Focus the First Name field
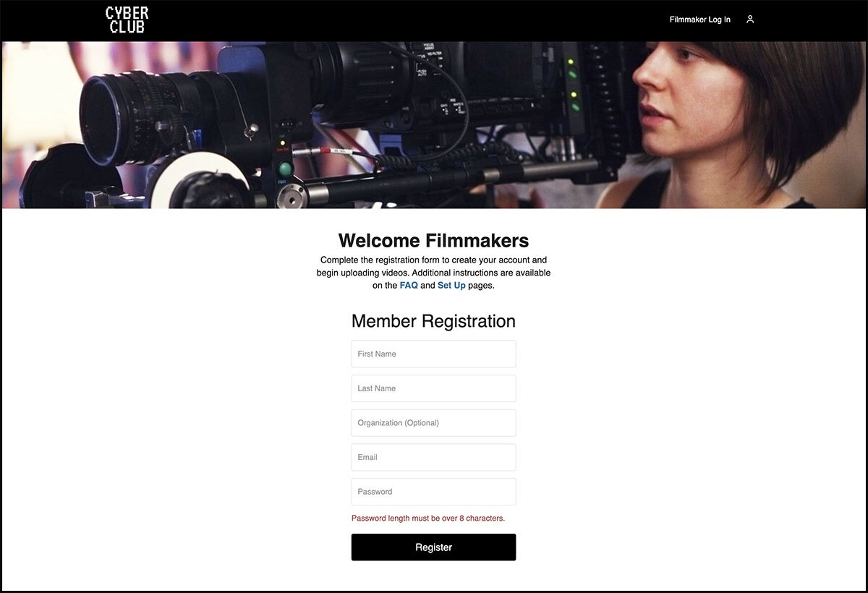 (x=433, y=354)
